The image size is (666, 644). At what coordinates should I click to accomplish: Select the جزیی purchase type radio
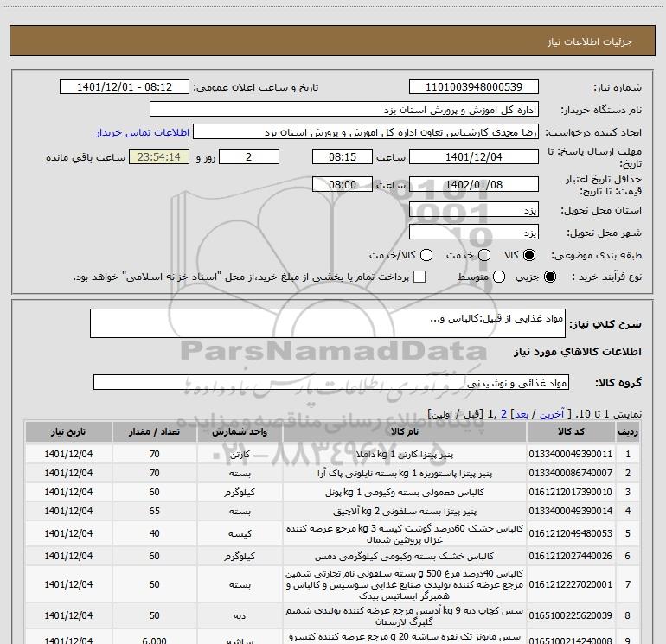pos(549,277)
